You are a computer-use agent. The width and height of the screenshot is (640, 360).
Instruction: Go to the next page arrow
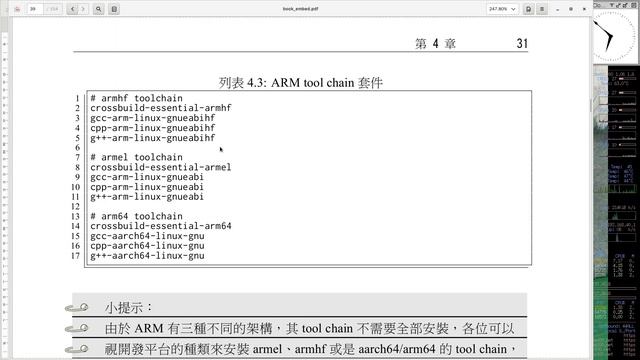pos(83,9)
